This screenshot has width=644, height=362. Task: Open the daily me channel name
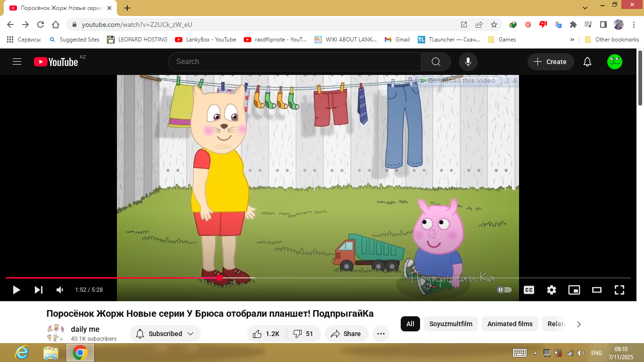85,329
